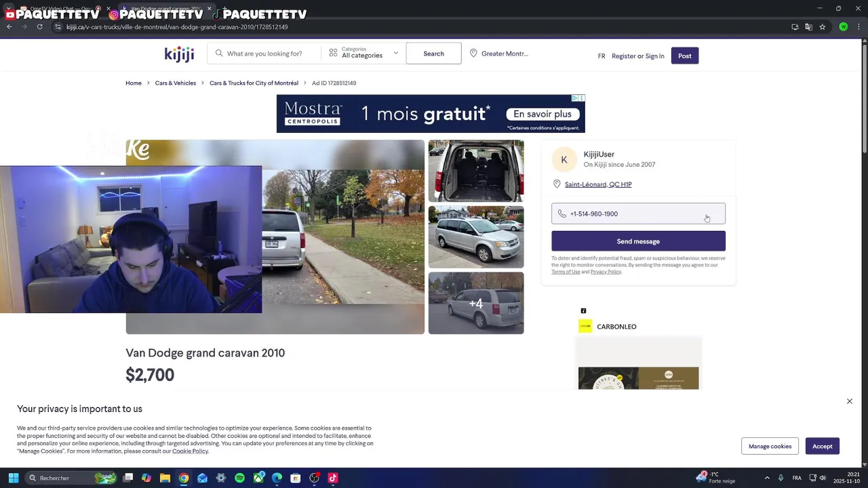Screen dimensions: 868x488
Task: Open Settings gear in the taskbar
Action: pos(220,478)
